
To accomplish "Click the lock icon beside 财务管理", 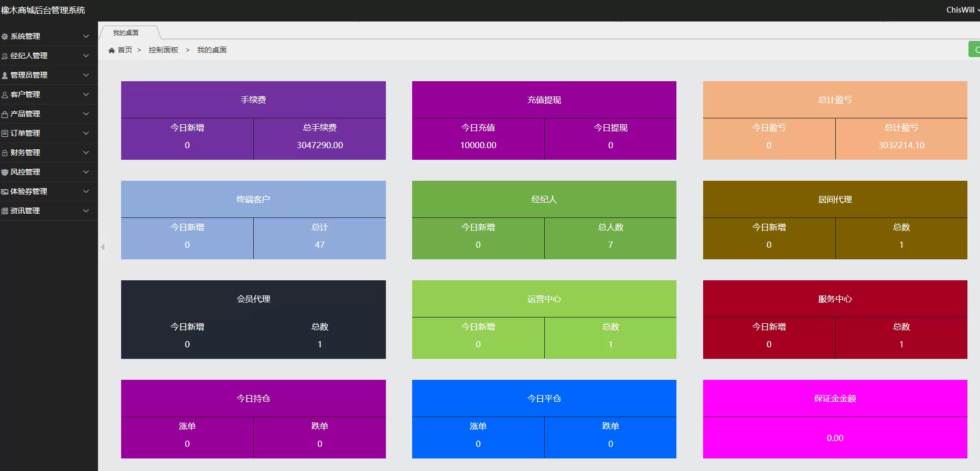I will [5, 153].
